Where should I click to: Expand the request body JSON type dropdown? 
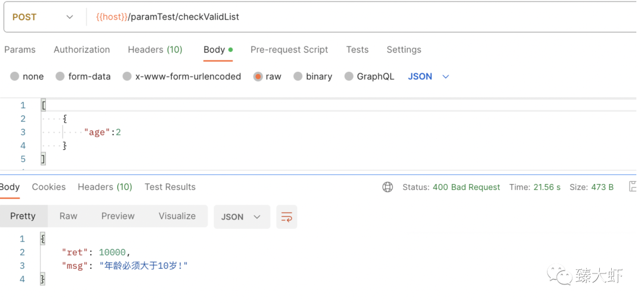click(428, 76)
